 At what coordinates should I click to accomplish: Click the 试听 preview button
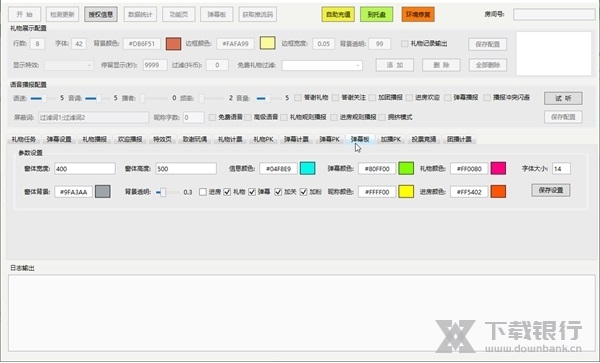click(x=563, y=98)
